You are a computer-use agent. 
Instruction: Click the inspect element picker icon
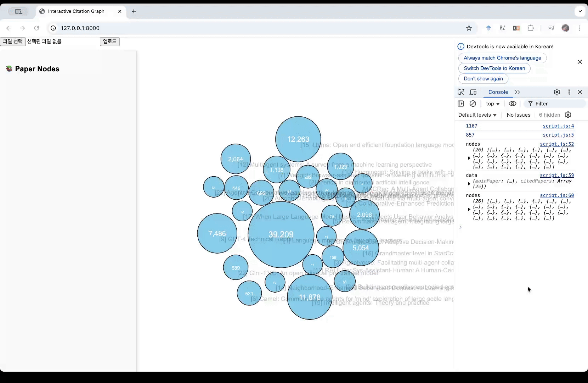[461, 92]
